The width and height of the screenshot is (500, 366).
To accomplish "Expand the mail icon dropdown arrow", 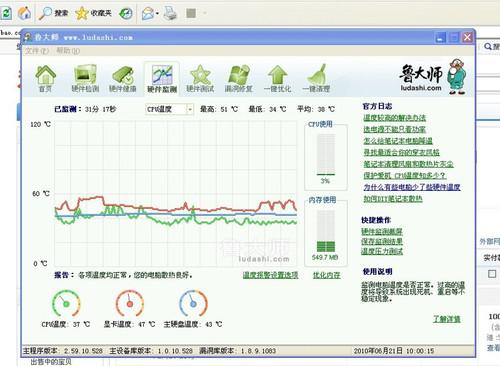I will point(157,14).
